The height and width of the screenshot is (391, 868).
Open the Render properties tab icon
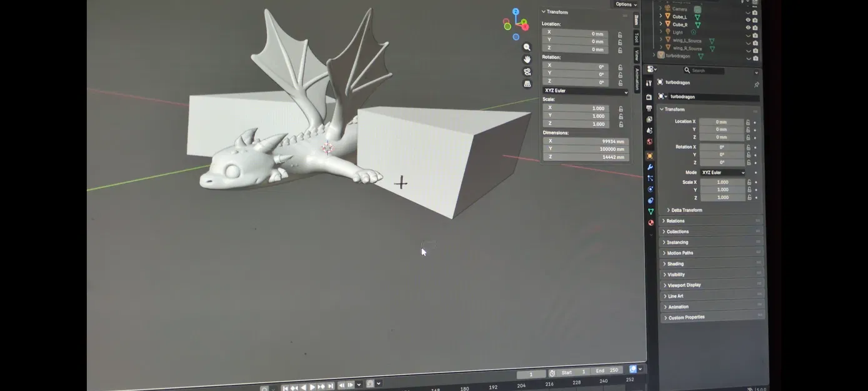(x=649, y=97)
